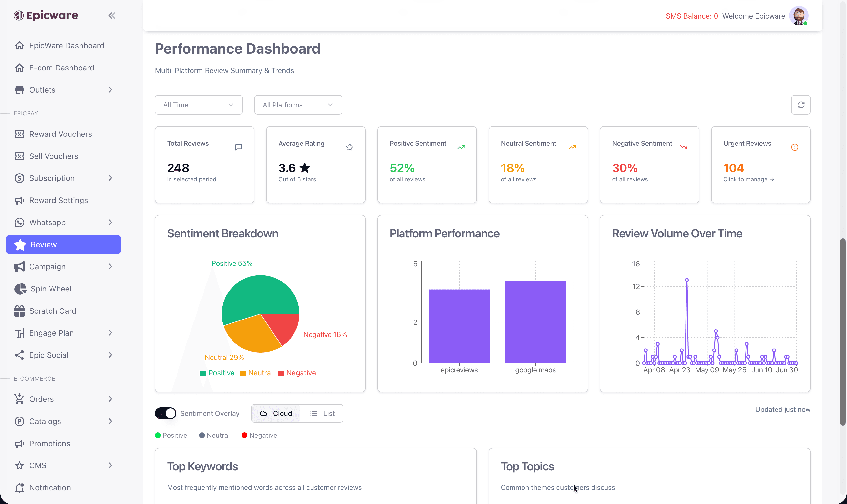Click the Negative Sentiment trending-down icon

[x=684, y=147]
